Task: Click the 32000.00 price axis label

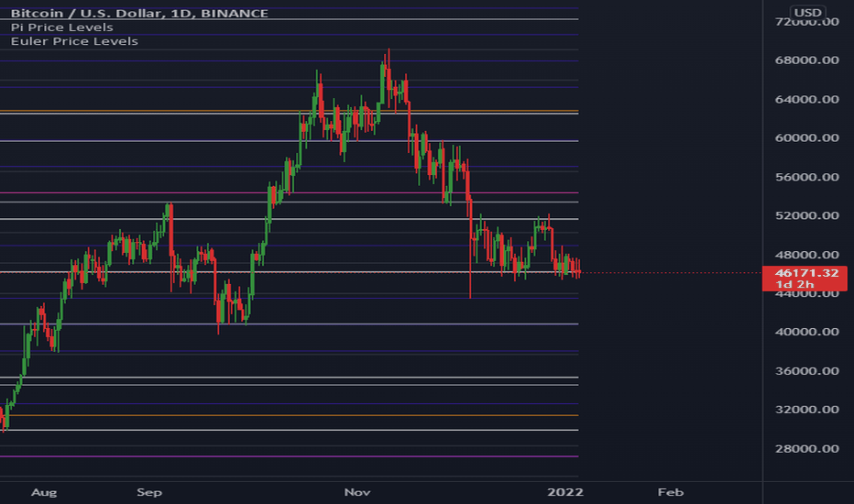Action: click(x=806, y=410)
